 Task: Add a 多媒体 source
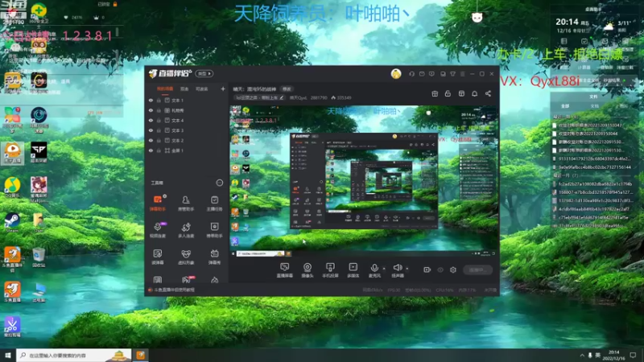click(x=353, y=270)
